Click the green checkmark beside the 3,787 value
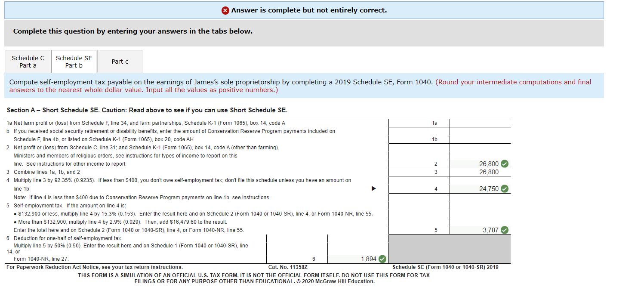Screen dimensions: 644x287 pyautogui.click(x=504, y=230)
